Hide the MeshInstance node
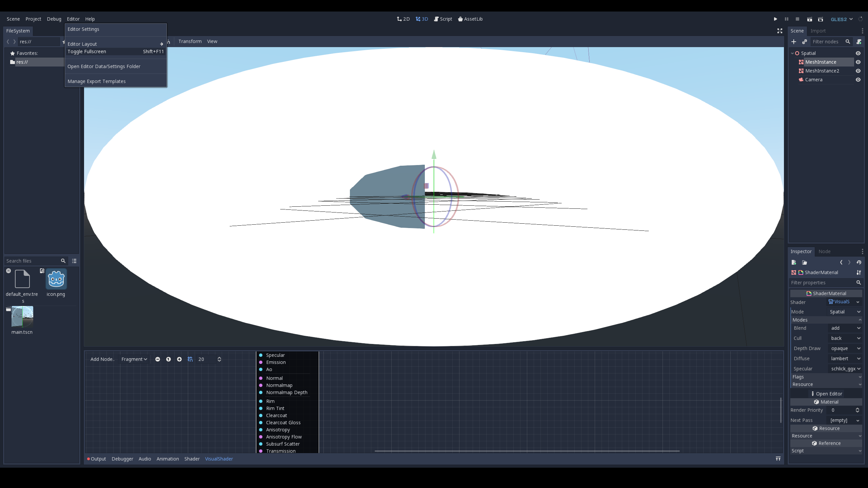The height and width of the screenshot is (488, 868). [858, 62]
